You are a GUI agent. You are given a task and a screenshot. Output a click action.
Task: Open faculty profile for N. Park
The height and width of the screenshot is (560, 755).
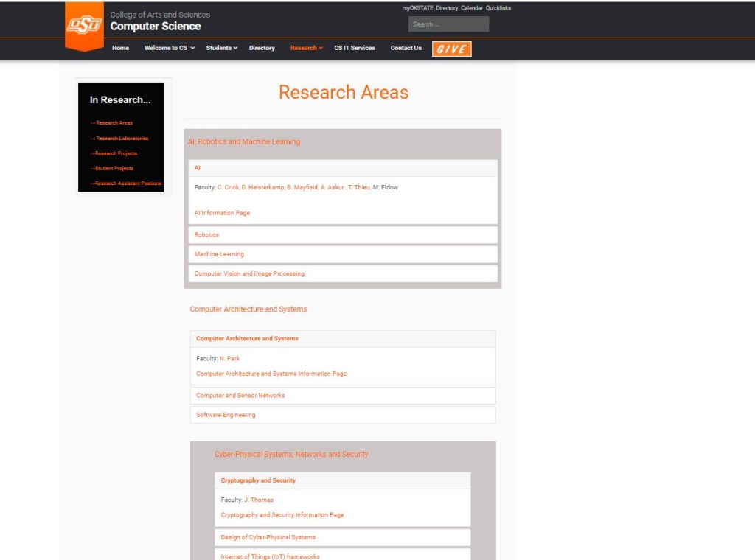click(229, 357)
